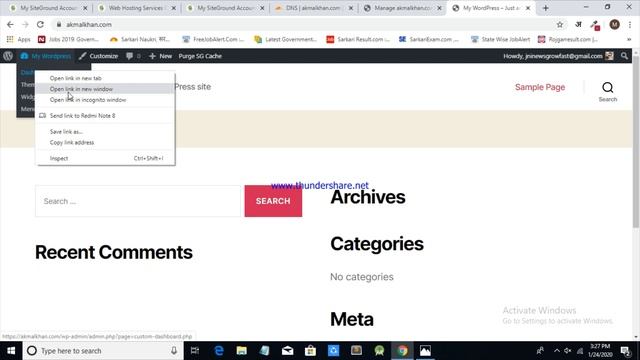The width and height of the screenshot is (640, 360).
Task: Open Microsoft Edge from taskbar
Action: pyautogui.click(x=219, y=351)
